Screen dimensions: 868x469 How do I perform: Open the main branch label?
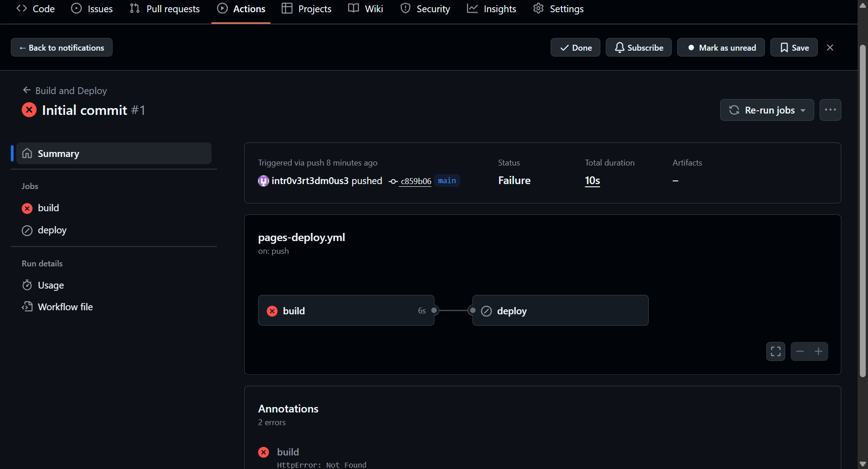pos(447,181)
